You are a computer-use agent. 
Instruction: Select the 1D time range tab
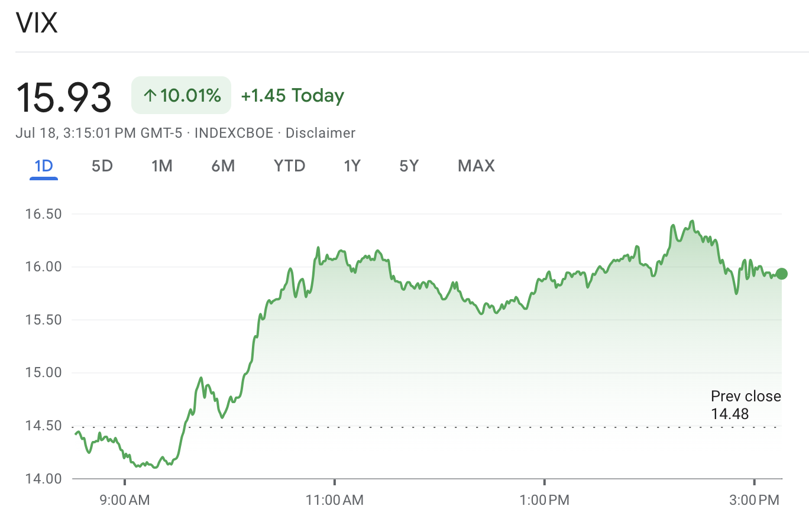pyautogui.click(x=44, y=166)
